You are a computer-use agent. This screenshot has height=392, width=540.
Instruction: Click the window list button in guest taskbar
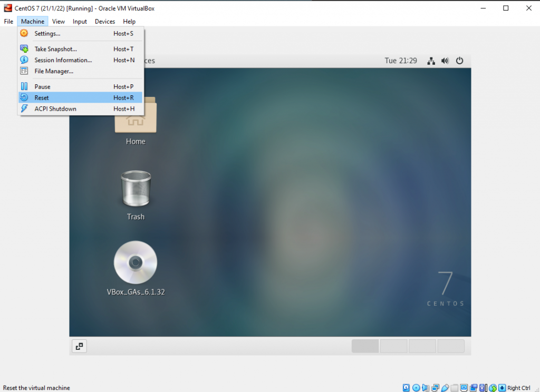(79, 346)
